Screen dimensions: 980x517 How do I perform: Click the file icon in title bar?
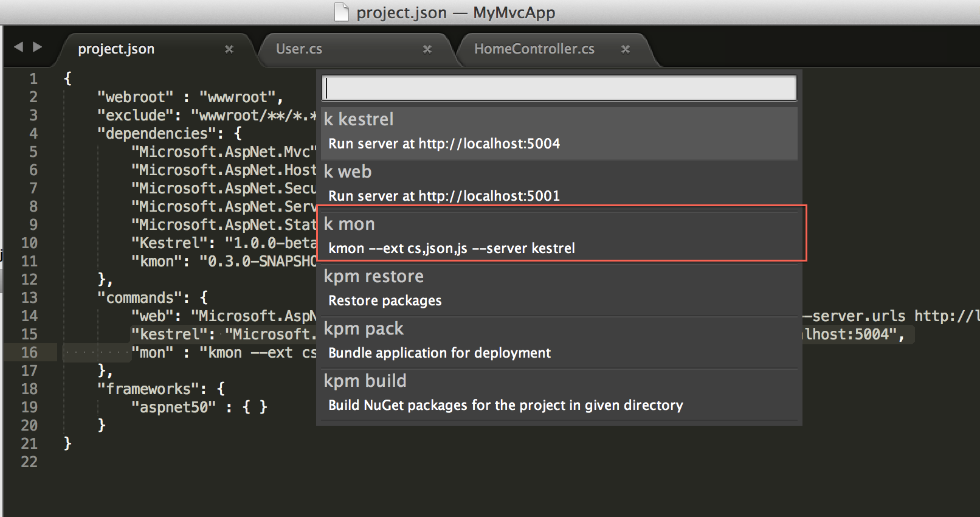click(x=342, y=12)
